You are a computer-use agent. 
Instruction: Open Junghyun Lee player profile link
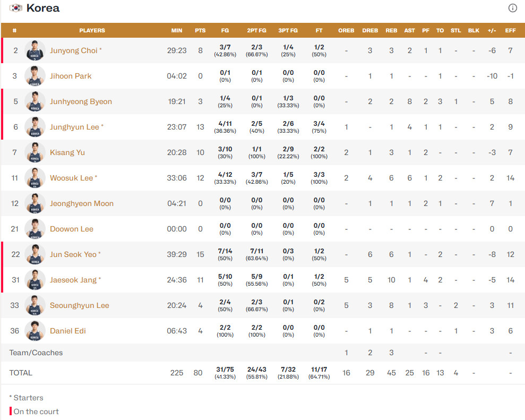[x=74, y=127]
